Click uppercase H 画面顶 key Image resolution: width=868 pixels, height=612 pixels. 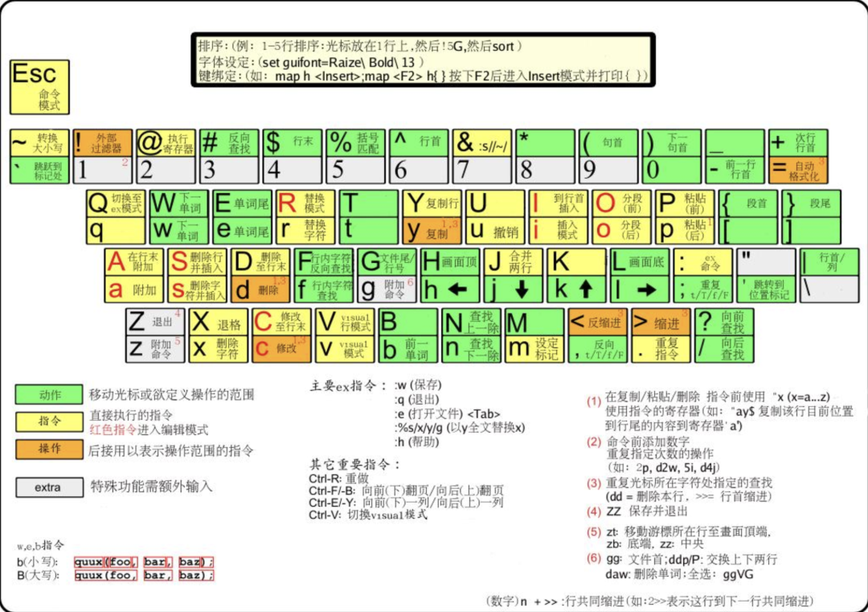(450, 262)
